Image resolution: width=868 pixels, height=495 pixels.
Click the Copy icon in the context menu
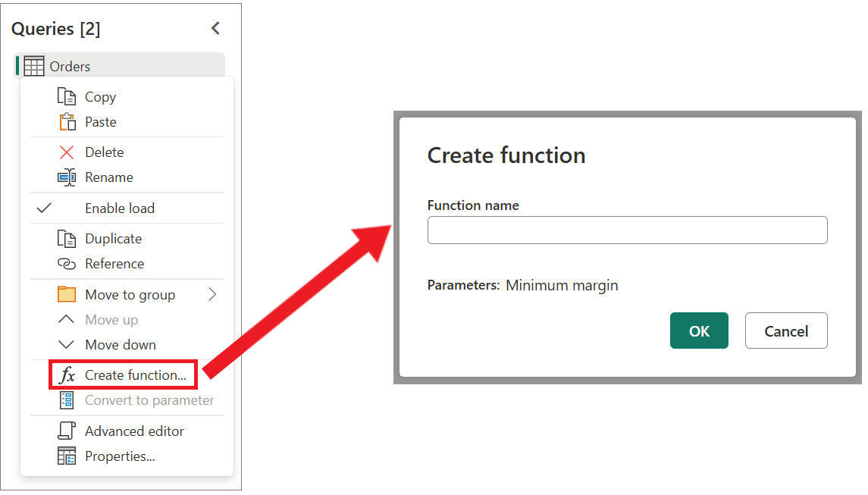(67, 96)
